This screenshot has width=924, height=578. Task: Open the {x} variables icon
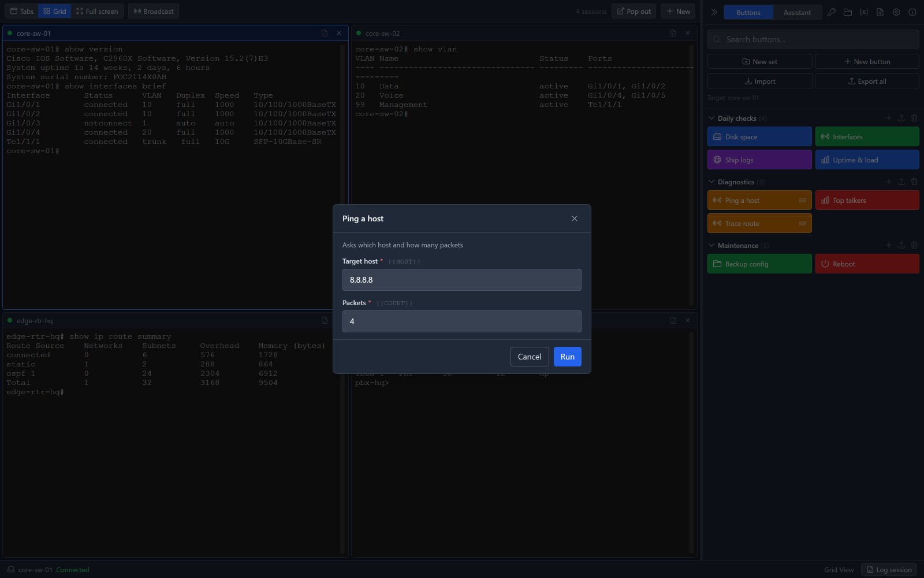(x=864, y=12)
